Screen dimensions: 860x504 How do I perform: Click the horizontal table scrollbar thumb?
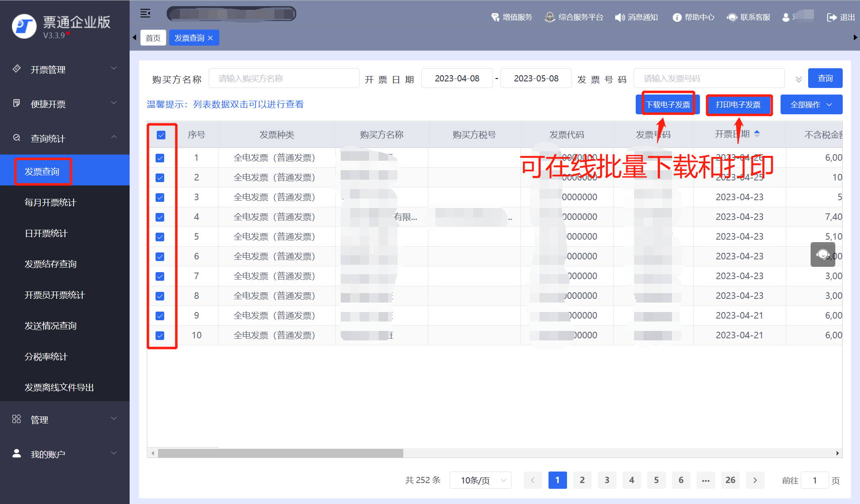[281, 453]
